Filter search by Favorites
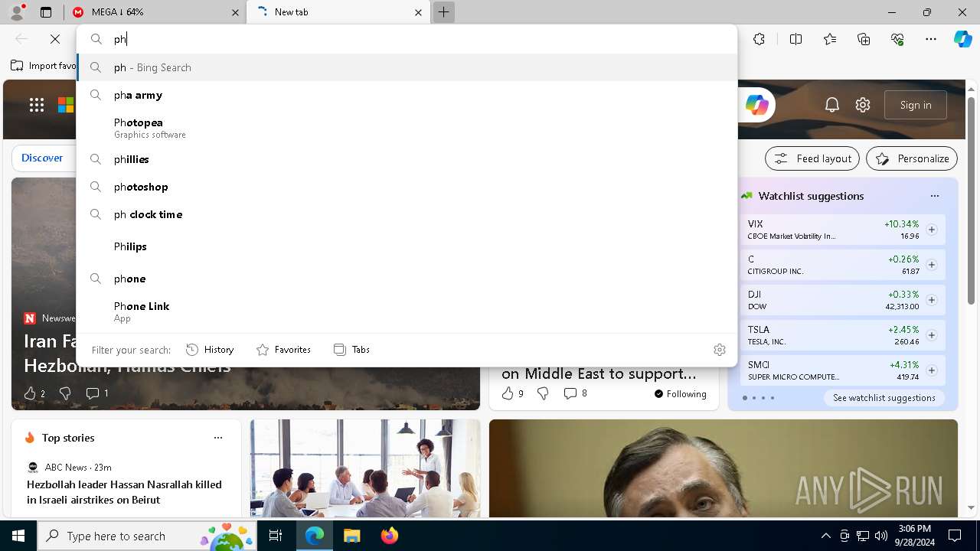This screenshot has height=551, width=980. coord(283,350)
